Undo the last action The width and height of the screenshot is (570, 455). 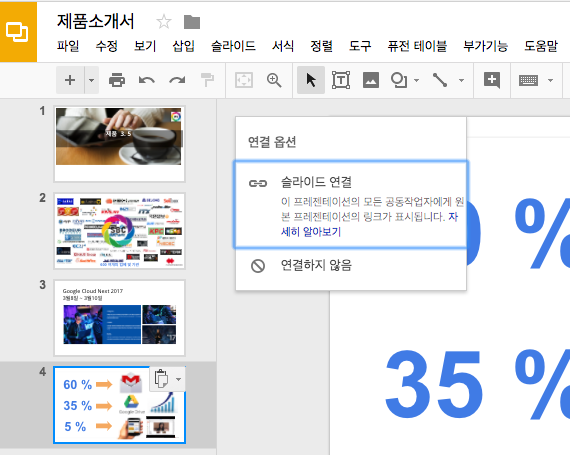tap(147, 80)
